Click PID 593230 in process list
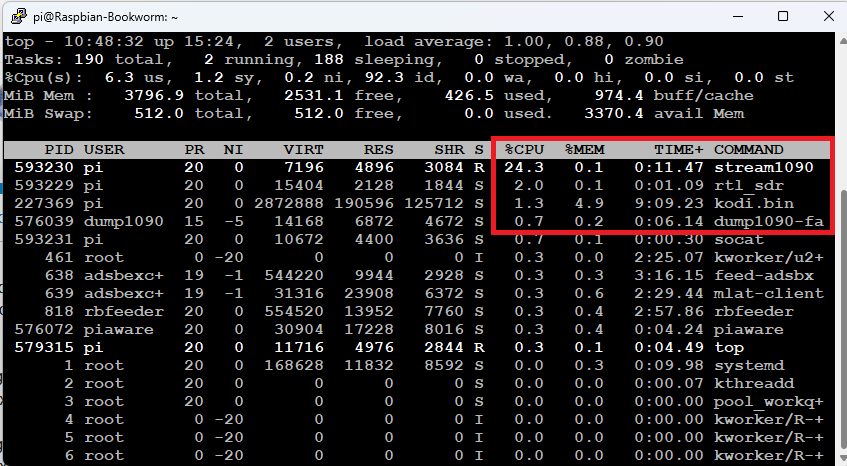Screen dimensions: 847x466 tap(44, 167)
